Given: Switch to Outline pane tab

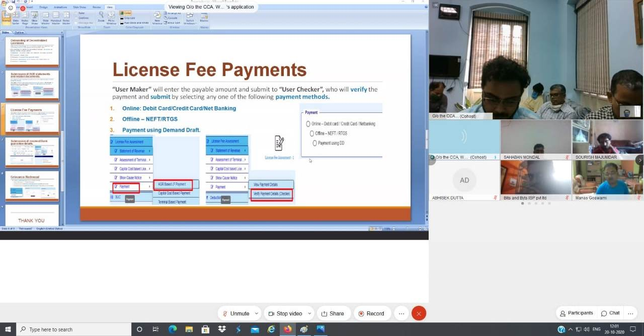Looking at the screenshot, I should [x=19, y=32].
